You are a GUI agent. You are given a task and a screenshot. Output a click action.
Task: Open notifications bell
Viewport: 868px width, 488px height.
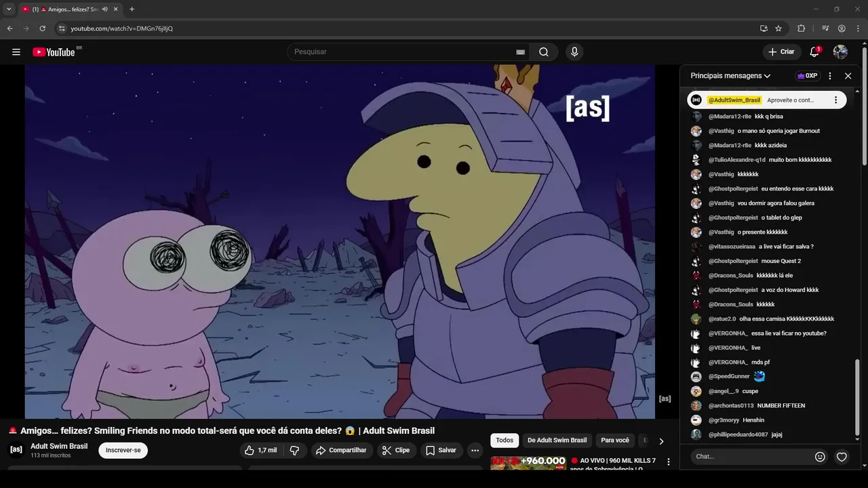pos(815,52)
